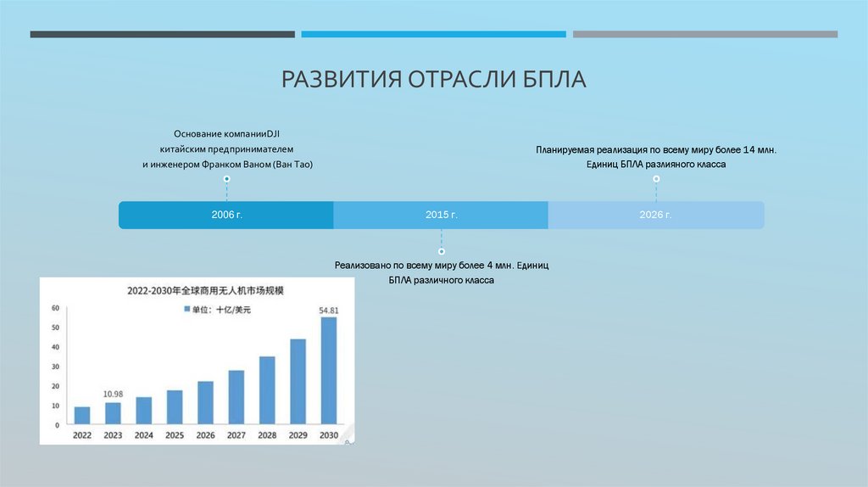Click the circle marker below 2015 г.
This screenshot has width=868, height=487.
click(441, 251)
